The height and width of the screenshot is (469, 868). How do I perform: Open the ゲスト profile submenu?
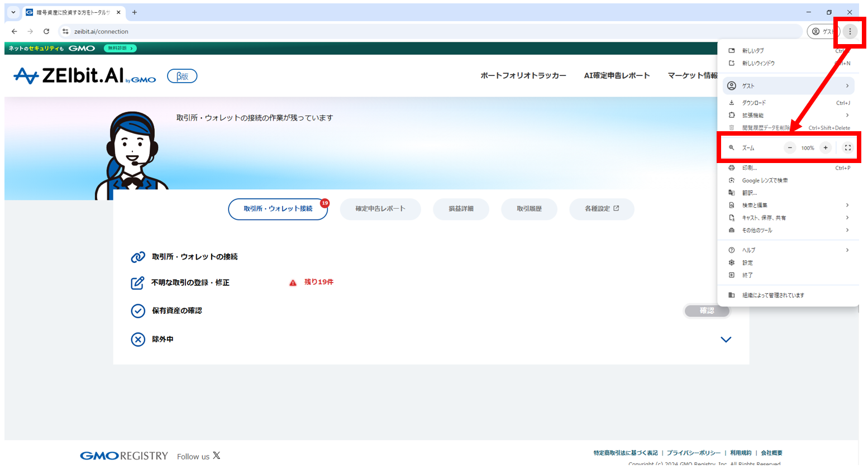click(x=788, y=86)
